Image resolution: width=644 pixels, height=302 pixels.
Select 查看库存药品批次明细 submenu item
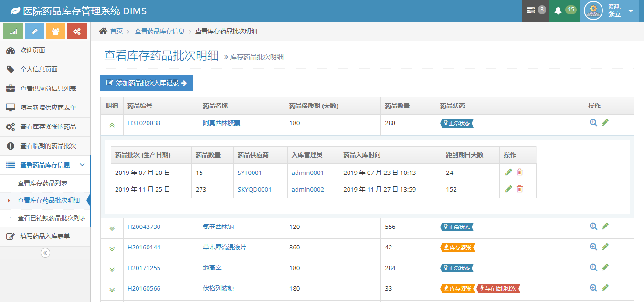[45, 200]
